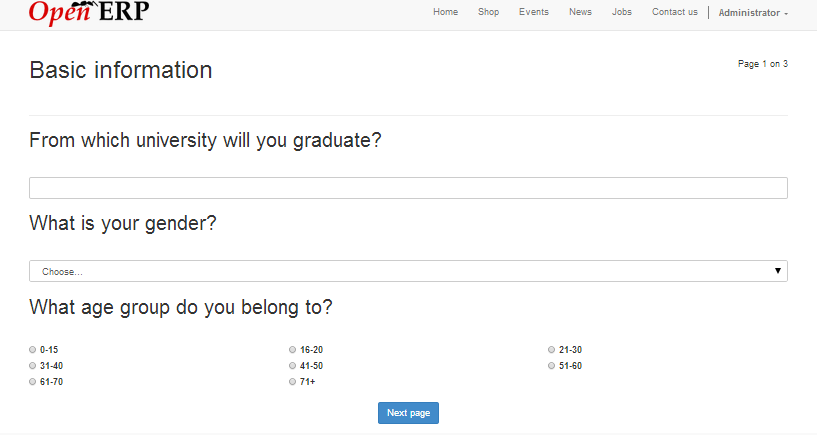Pick the 31-40 age radio button
This screenshot has height=435, width=817.
point(33,366)
